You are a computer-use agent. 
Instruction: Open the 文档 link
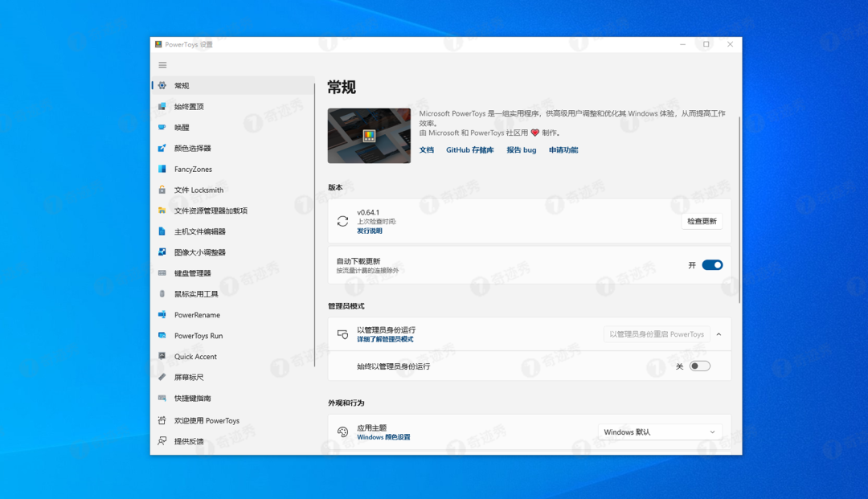426,150
